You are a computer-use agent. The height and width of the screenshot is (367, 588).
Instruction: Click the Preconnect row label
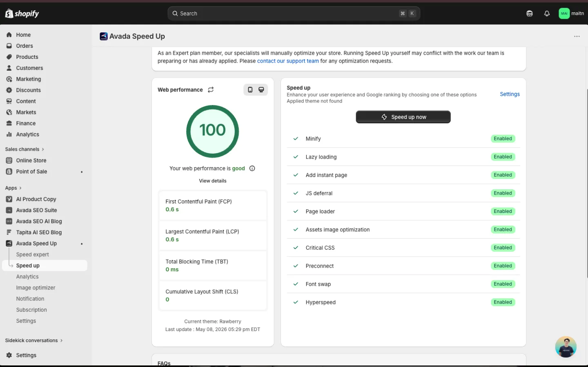coord(320,266)
